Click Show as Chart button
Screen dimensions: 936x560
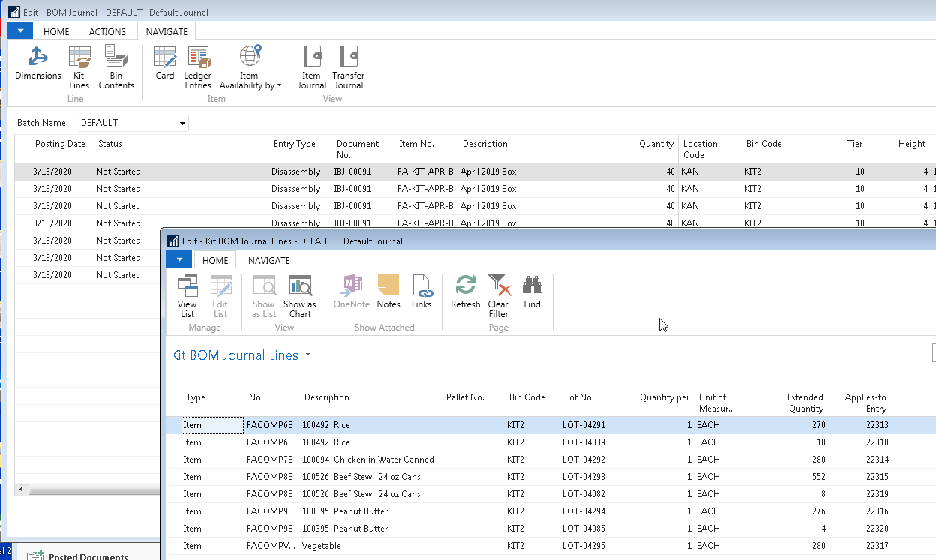[x=300, y=295]
